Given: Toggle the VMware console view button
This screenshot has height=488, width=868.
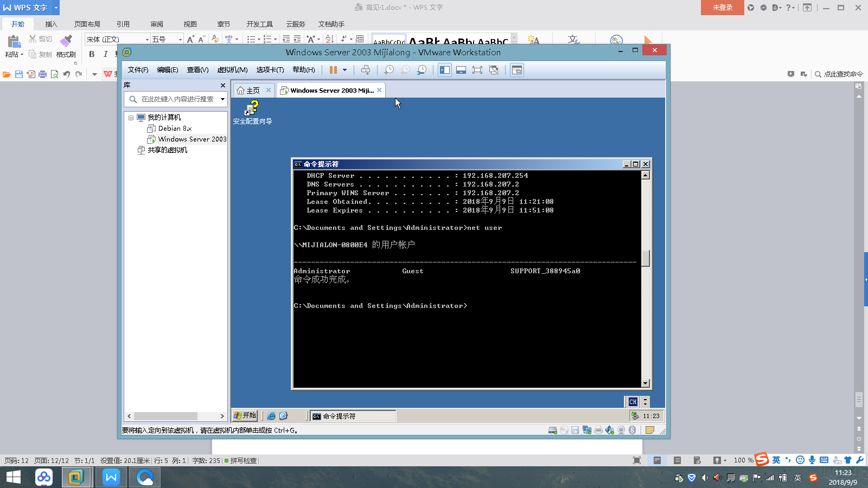Looking at the screenshot, I should coord(517,70).
